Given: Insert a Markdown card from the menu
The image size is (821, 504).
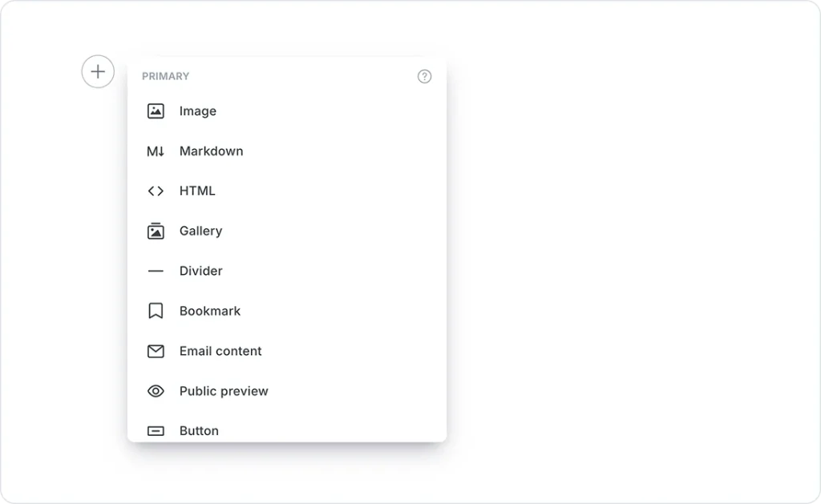Looking at the screenshot, I should point(211,151).
